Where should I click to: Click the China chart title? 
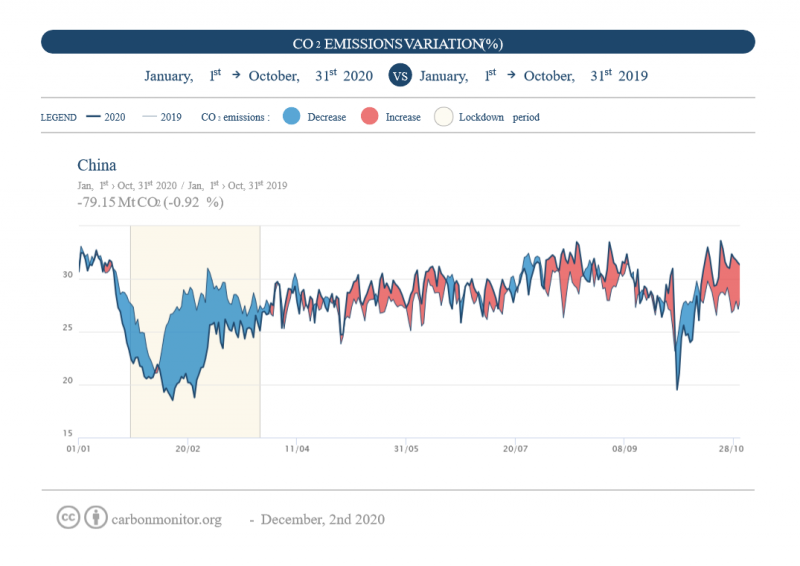[x=97, y=165]
